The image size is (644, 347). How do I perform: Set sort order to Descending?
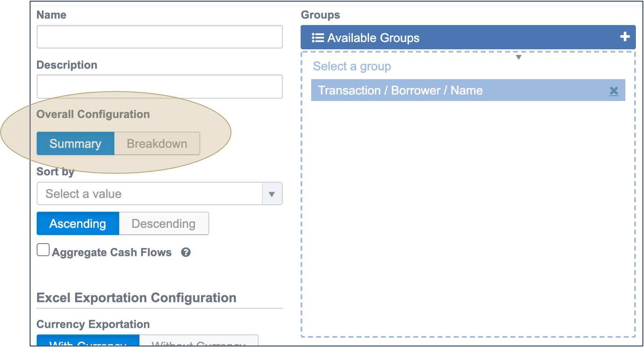(x=164, y=224)
